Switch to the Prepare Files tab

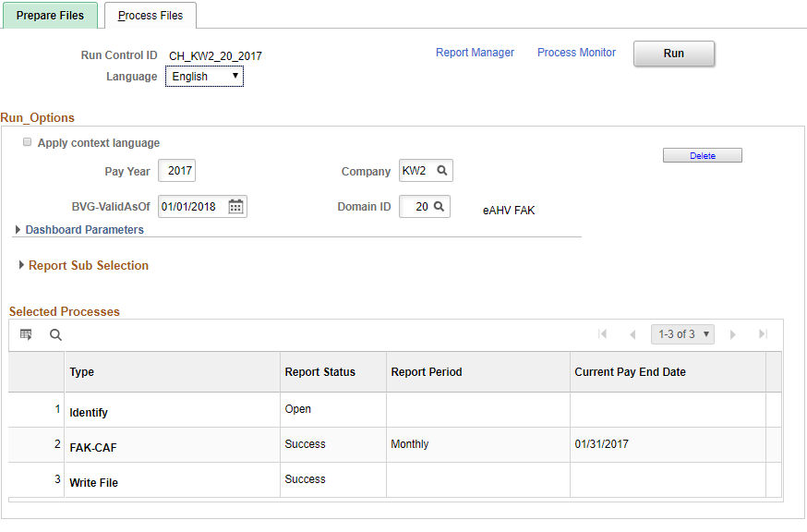(x=50, y=16)
